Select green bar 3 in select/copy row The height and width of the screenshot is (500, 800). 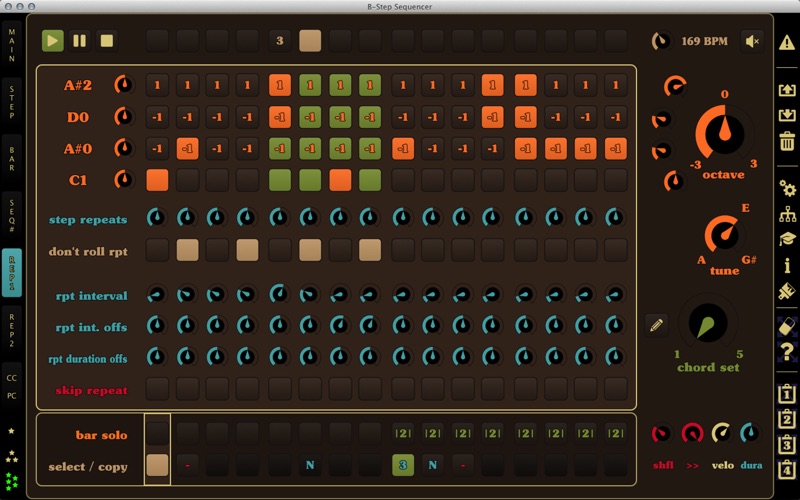403,465
